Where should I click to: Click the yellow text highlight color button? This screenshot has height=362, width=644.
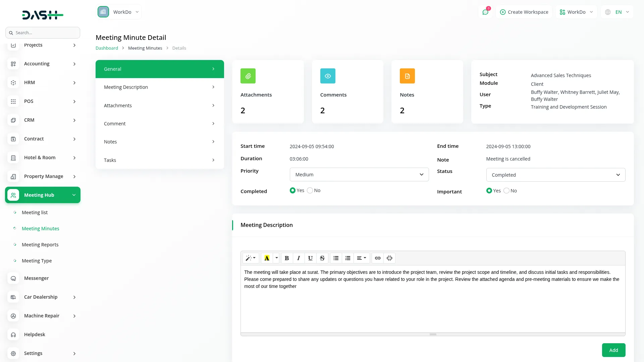[x=267, y=258]
